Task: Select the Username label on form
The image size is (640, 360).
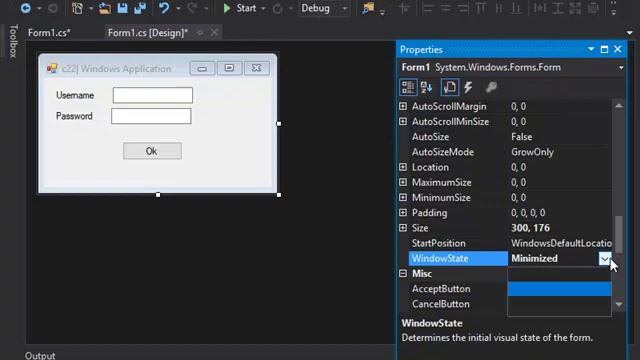Action: 75,96
